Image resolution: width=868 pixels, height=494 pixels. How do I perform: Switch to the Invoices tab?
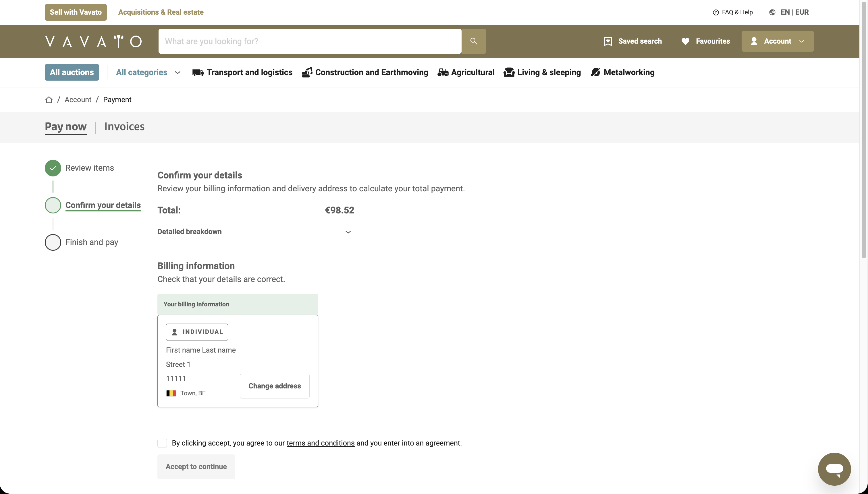(124, 127)
